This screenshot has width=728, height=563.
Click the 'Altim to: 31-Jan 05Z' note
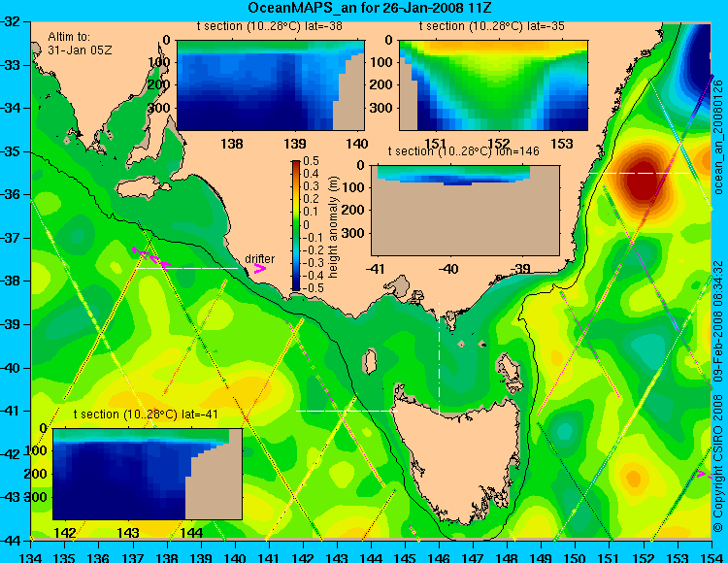pyautogui.click(x=80, y=43)
